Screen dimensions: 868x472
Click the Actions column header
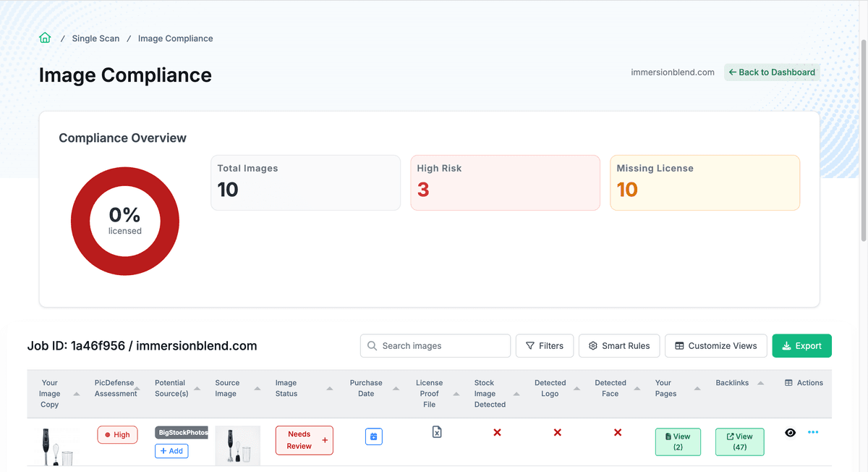[804, 383]
